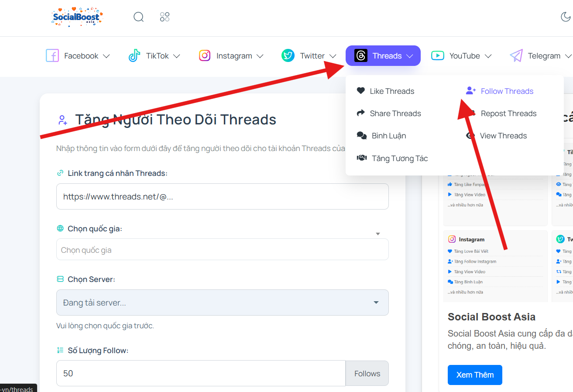Click the Xem Thêm button

tap(475, 375)
